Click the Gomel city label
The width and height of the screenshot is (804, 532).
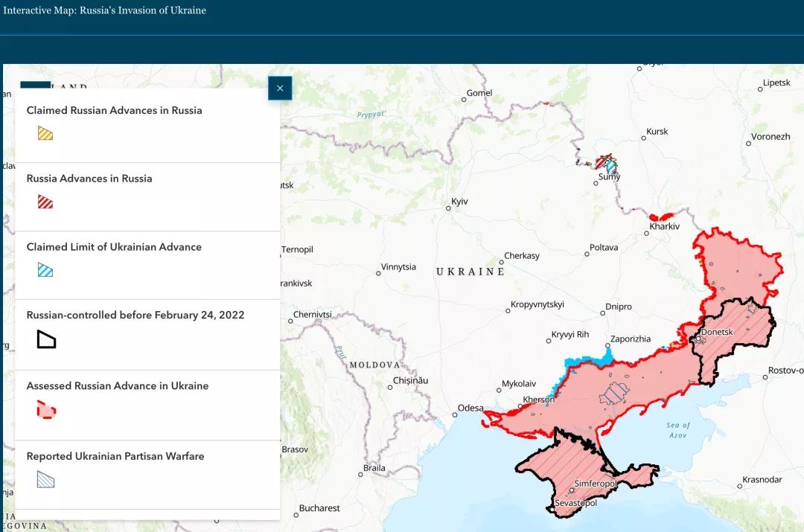point(479,93)
